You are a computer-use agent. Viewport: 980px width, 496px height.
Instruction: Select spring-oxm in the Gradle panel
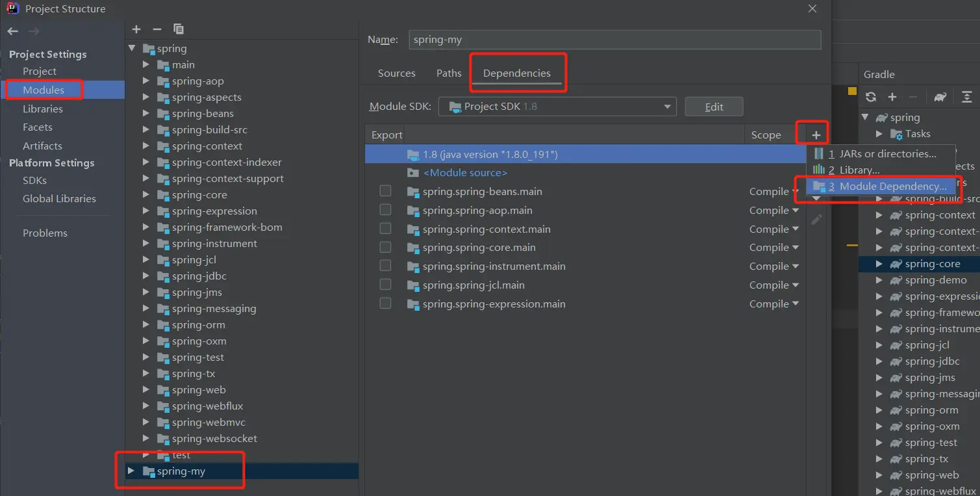[x=932, y=426]
